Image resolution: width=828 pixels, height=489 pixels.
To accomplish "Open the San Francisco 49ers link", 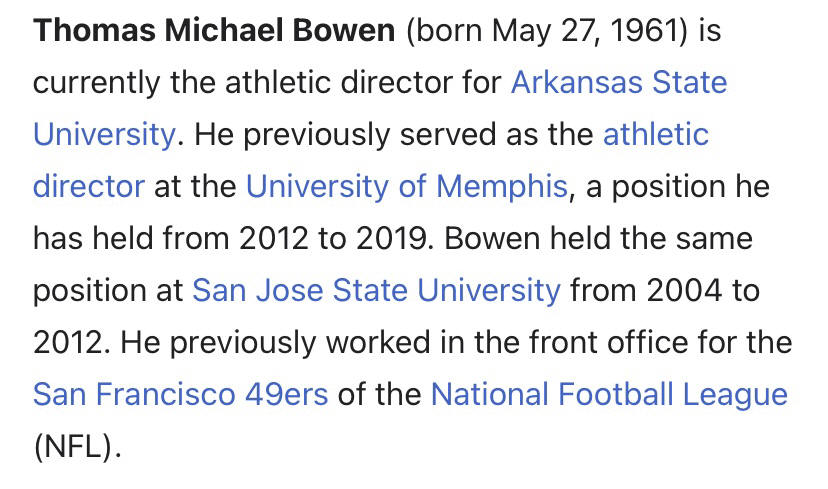I will 181,394.
